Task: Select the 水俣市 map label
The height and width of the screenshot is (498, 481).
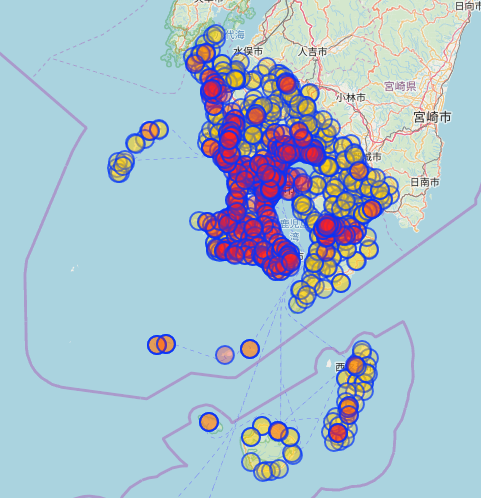Action: [x=248, y=51]
